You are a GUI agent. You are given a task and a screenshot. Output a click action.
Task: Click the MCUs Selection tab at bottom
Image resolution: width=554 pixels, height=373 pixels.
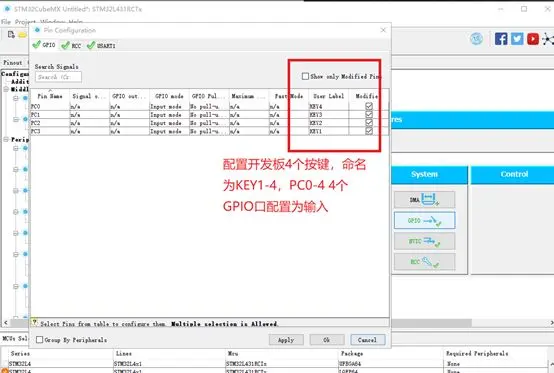(15, 338)
